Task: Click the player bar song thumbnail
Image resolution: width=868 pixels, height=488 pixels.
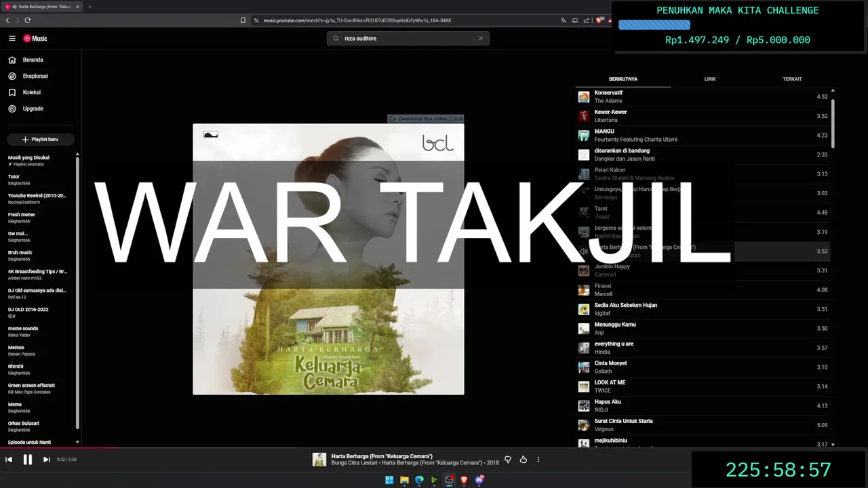Action: pyautogui.click(x=319, y=460)
